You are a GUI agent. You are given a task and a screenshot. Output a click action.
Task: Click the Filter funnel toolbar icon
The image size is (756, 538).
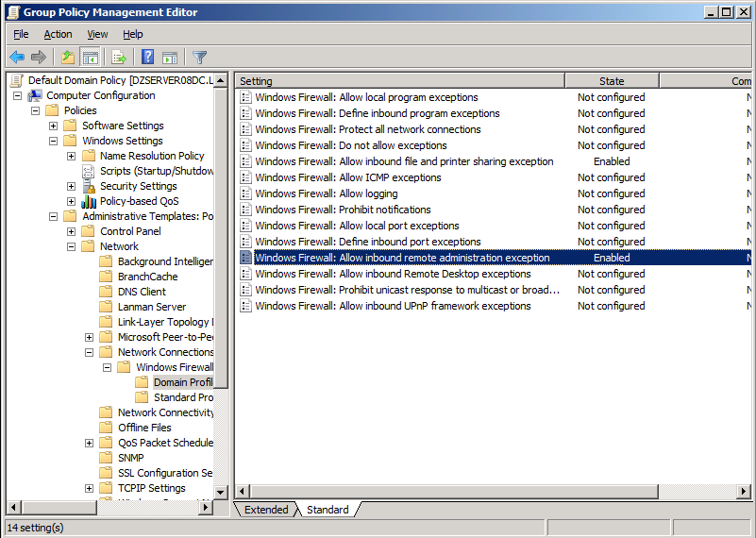[199, 58]
